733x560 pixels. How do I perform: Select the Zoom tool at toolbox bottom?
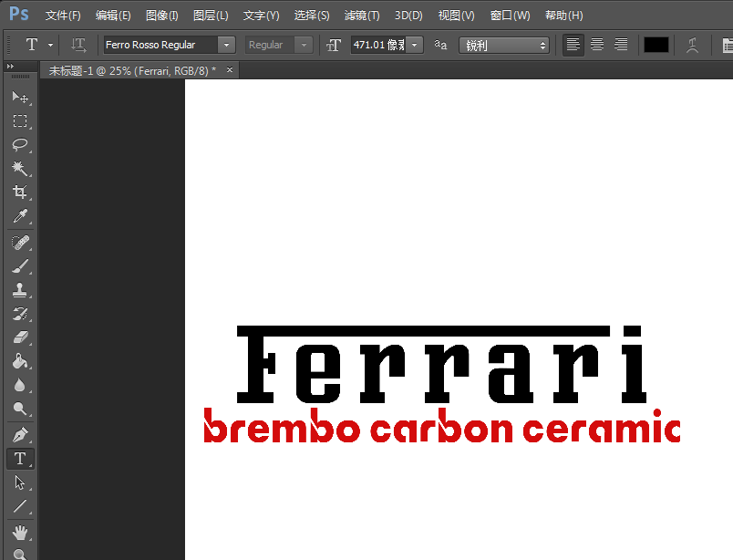point(20,554)
